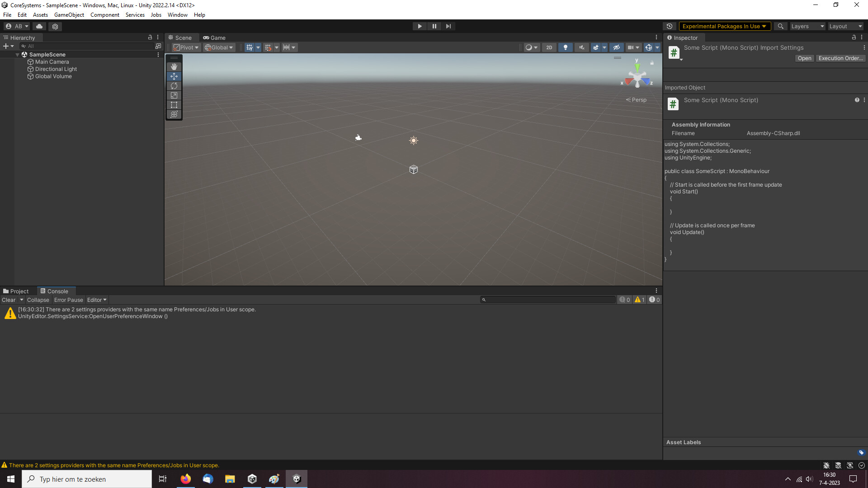
Task: Open the global search magnifier
Action: click(781, 26)
